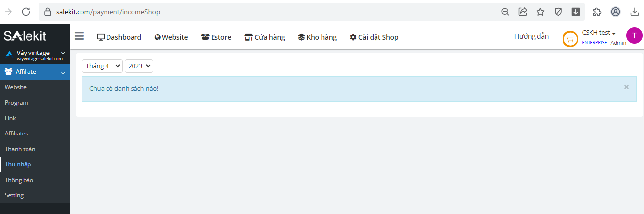Click the orange shopping cart icon
Image resolution: width=644 pixels, height=214 pixels.
click(570, 39)
